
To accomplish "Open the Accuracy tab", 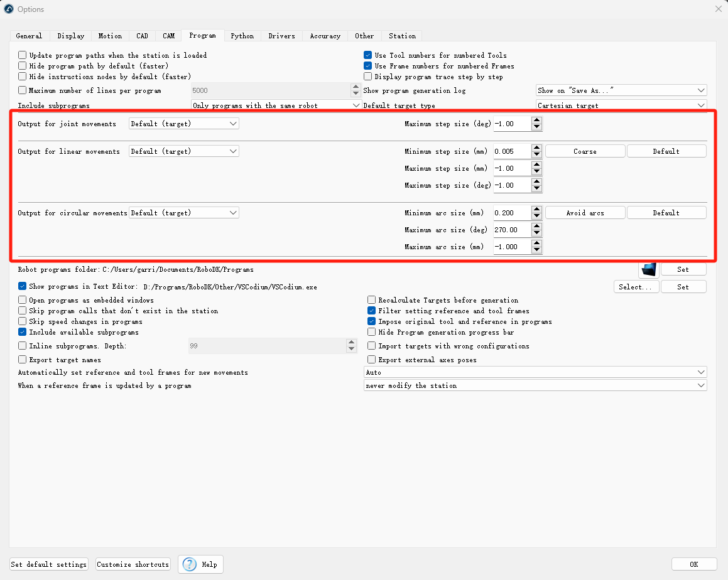I will pos(325,36).
